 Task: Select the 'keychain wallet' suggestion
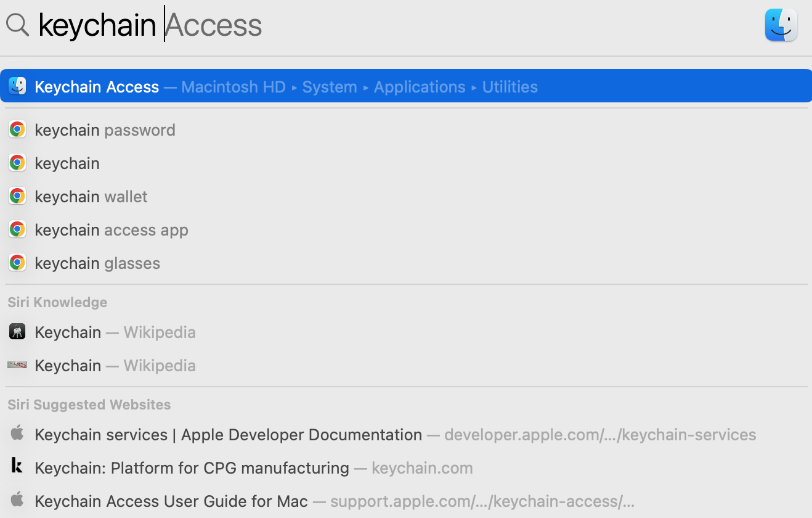click(406, 197)
